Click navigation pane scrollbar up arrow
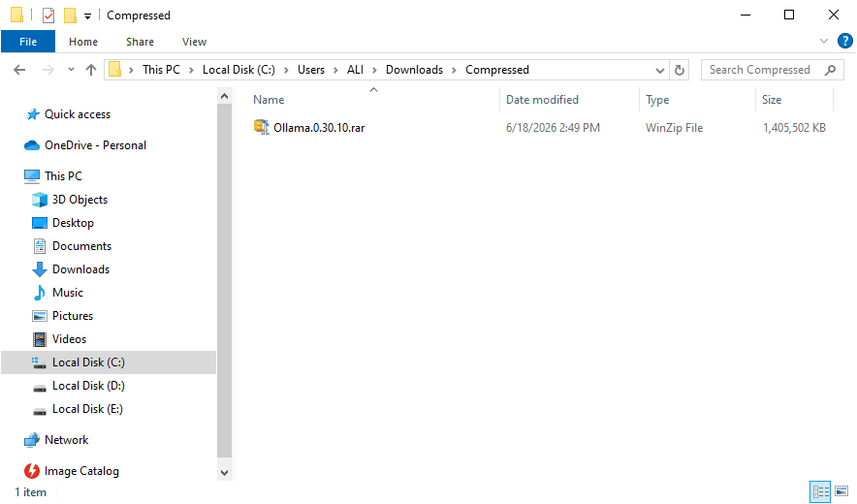This screenshot has width=857, height=504. 224,96
